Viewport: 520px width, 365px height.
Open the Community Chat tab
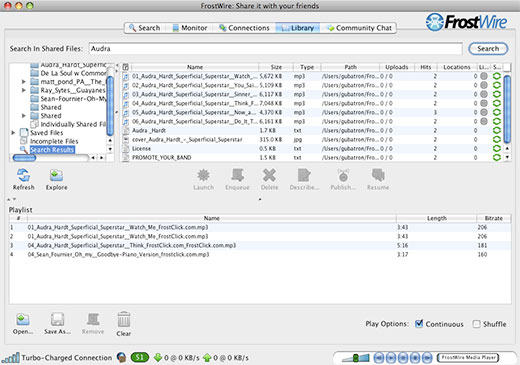360,28
